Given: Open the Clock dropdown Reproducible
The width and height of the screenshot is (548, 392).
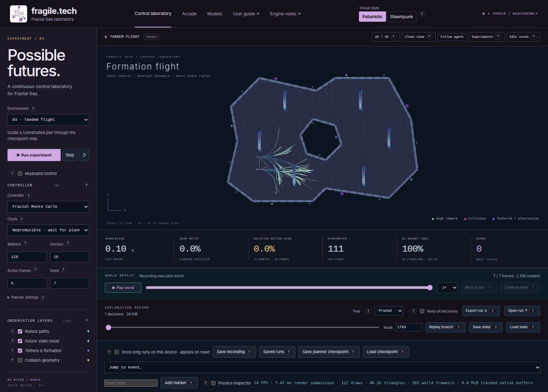Looking at the screenshot, I should pyautogui.click(x=48, y=230).
